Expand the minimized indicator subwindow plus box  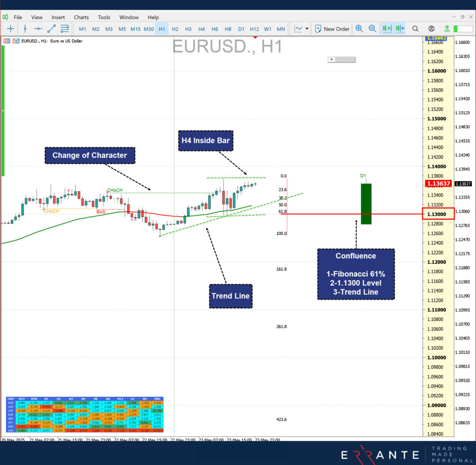click(331, 59)
